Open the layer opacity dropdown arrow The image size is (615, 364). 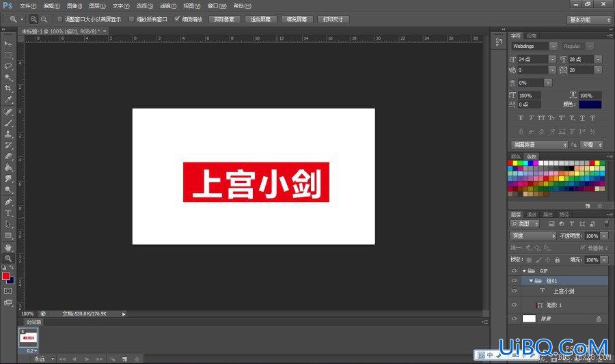(604, 236)
